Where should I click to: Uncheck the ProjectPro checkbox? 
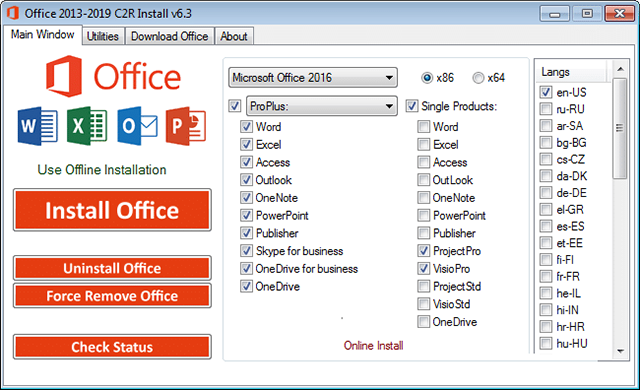[x=424, y=251]
